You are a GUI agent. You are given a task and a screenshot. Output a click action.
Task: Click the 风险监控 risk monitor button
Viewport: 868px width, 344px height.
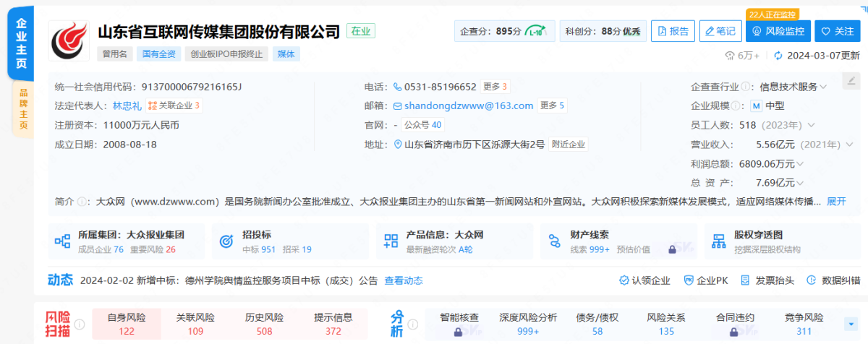778,31
